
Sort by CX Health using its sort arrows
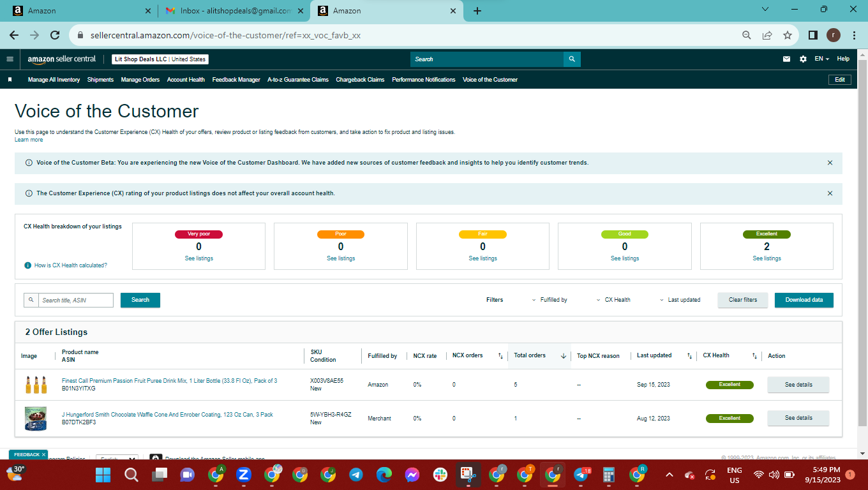click(754, 356)
